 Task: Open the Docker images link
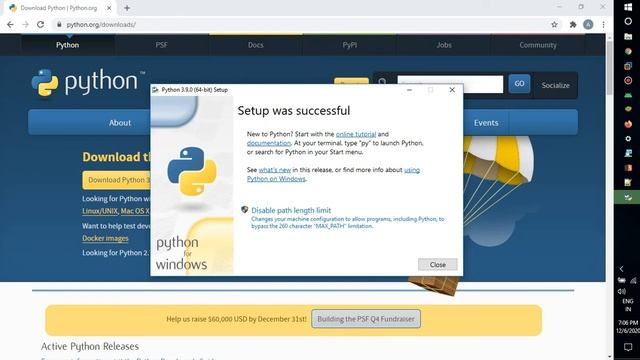(105, 238)
